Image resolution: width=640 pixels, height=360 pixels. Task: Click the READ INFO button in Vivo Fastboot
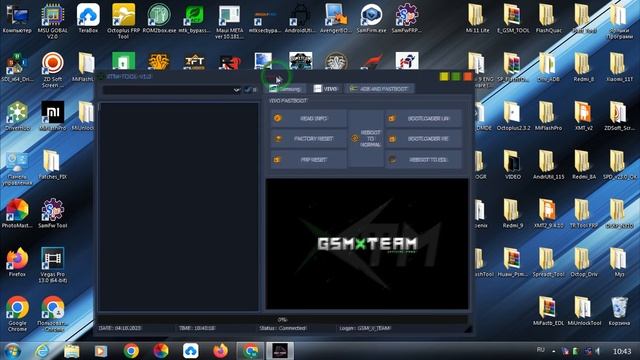click(x=309, y=118)
